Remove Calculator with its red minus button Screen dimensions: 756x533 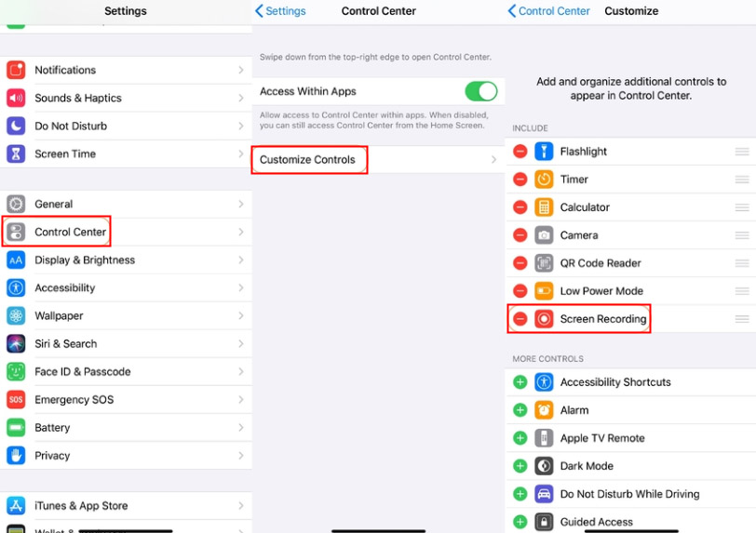coord(520,207)
